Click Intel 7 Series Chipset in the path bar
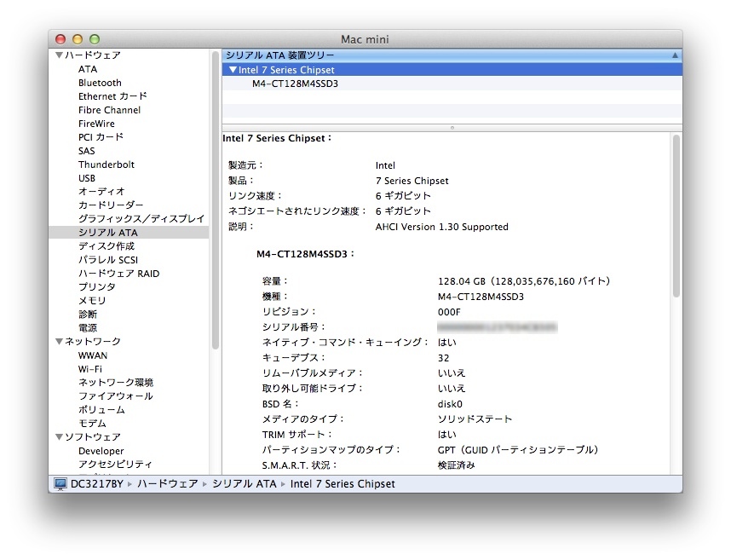The image size is (731, 560). [x=342, y=484]
